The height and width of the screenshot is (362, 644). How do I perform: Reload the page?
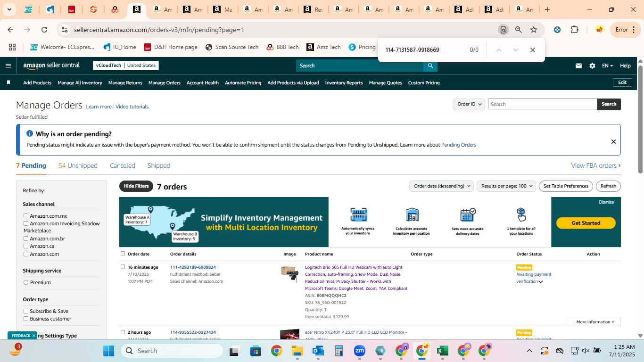(44, 30)
